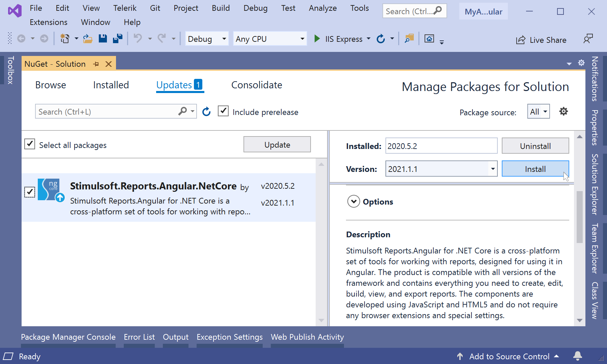The height and width of the screenshot is (364, 607).
Task: Start debugging with green play icon
Action: tap(317, 39)
